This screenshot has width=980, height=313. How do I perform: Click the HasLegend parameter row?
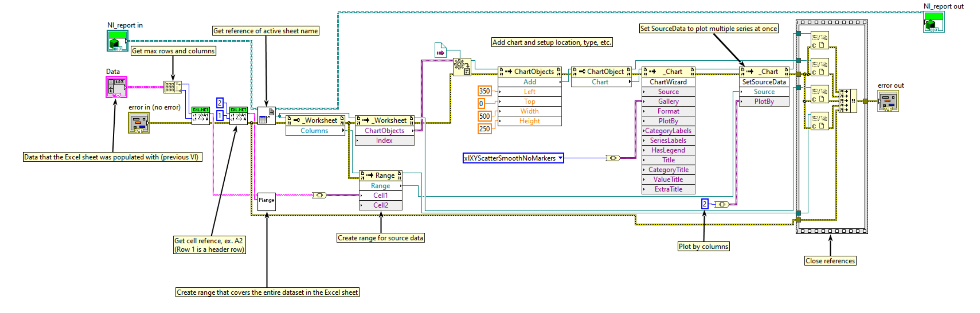tap(668, 150)
